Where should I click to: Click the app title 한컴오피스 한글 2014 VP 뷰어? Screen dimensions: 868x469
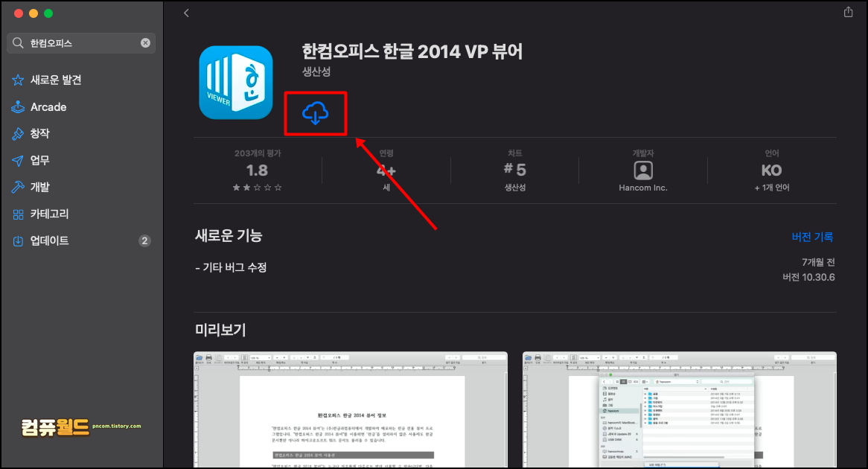pyautogui.click(x=412, y=51)
